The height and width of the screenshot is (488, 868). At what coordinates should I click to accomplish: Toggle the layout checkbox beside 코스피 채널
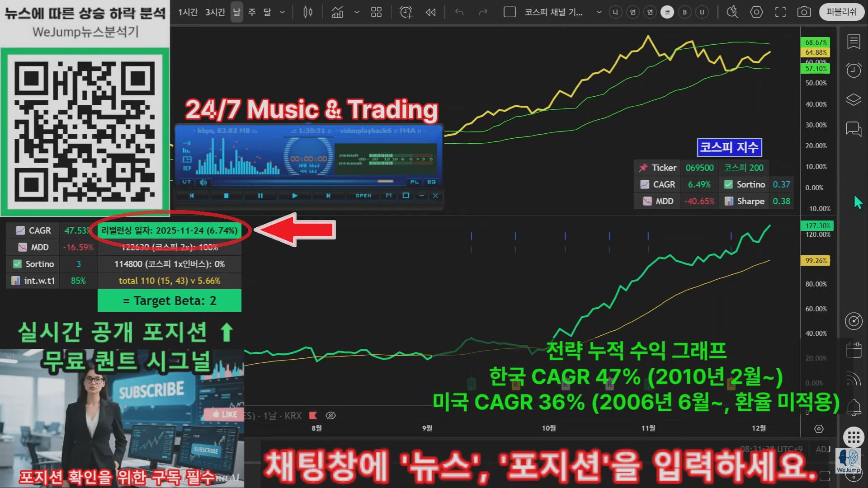coord(509,12)
